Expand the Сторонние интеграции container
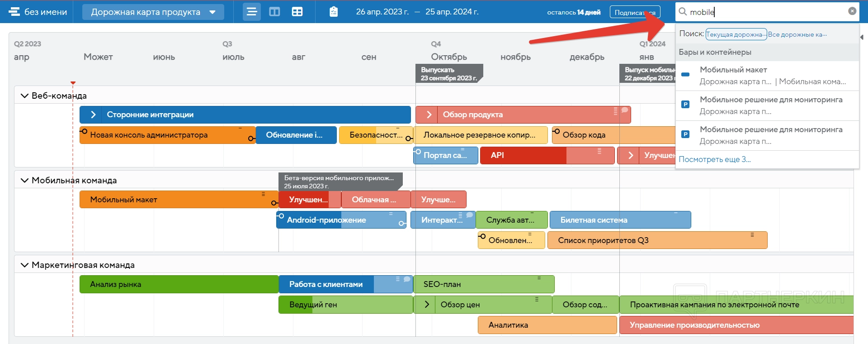Screen dimensions: 868x344 point(93,115)
